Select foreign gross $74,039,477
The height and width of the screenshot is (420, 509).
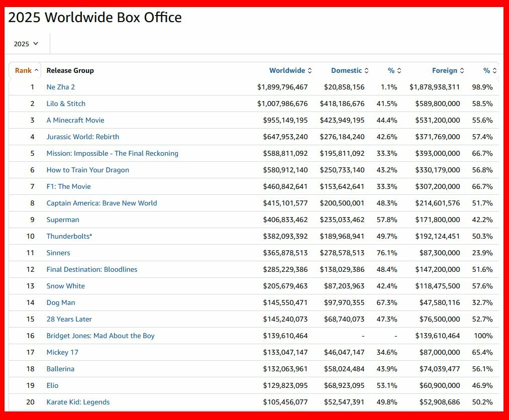(x=440, y=369)
